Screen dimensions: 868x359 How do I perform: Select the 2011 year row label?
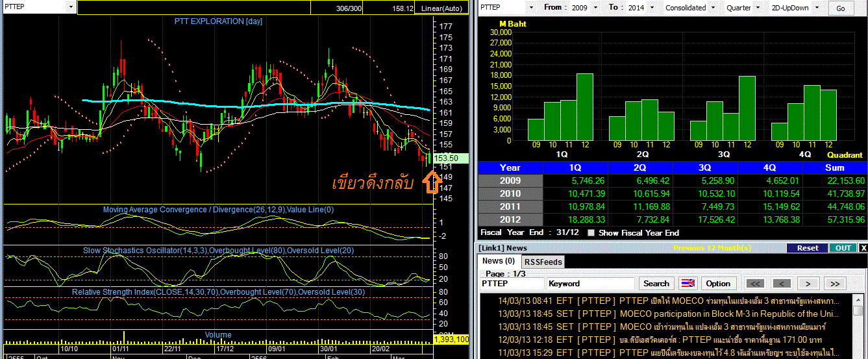510,206
